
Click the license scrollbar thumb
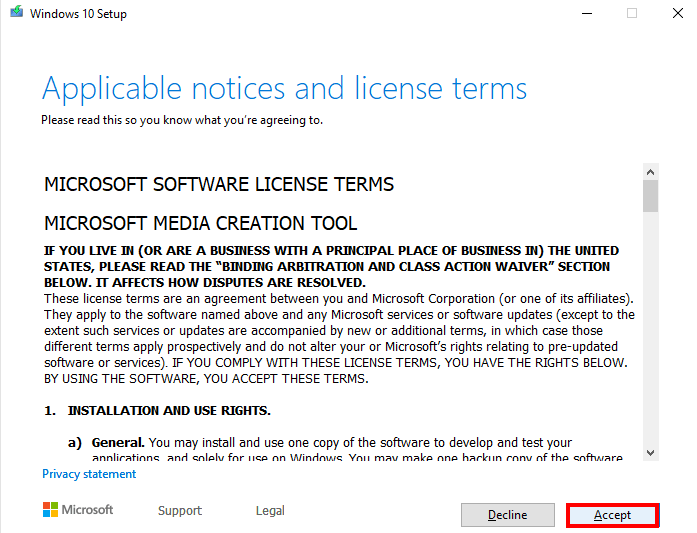(650, 196)
